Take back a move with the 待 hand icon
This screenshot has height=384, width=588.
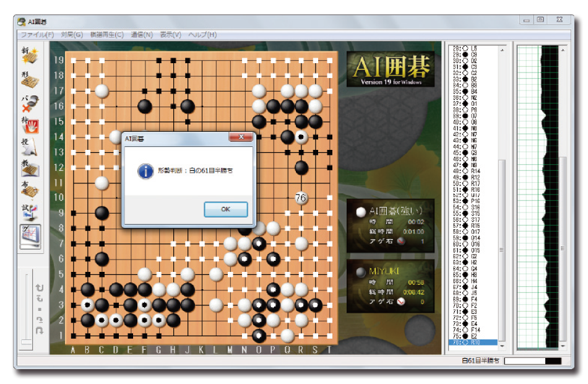point(30,125)
